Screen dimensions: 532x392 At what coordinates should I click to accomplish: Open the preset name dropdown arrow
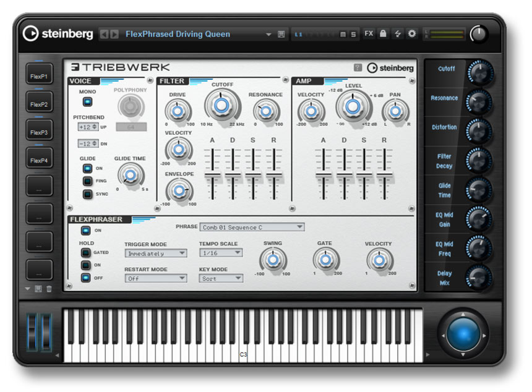(x=268, y=34)
